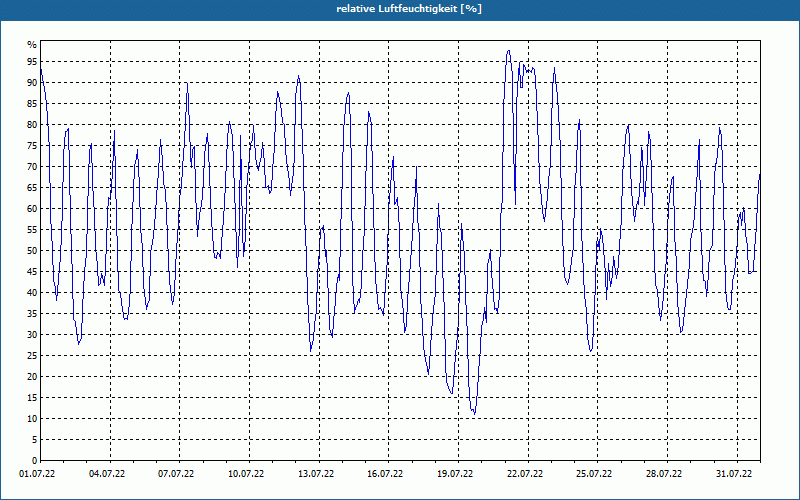Click the y-axis value 10

pos(32,419)
